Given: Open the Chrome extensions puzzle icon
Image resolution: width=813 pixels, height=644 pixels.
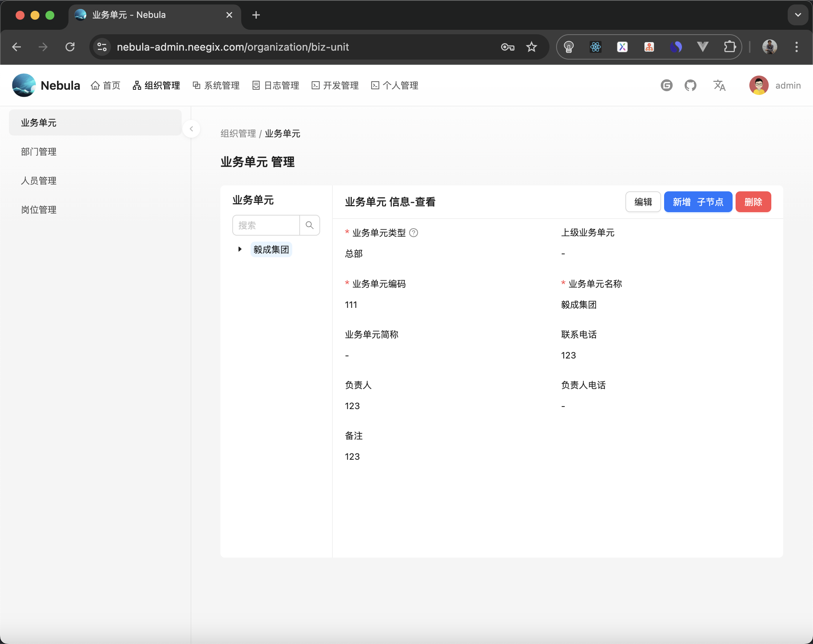Looking at the screenshot, I should click(730, 47).
